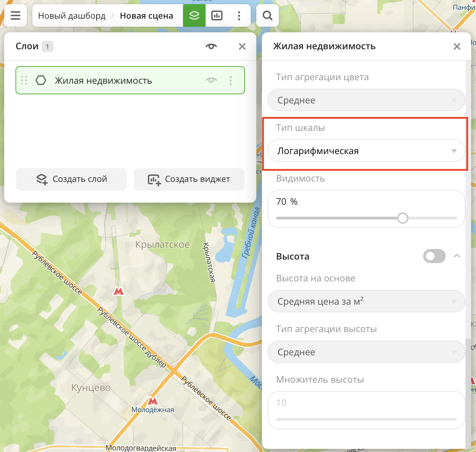476x452 pixels.
Task: Enable the Высота toggle switch
Action: click(434, 256)
